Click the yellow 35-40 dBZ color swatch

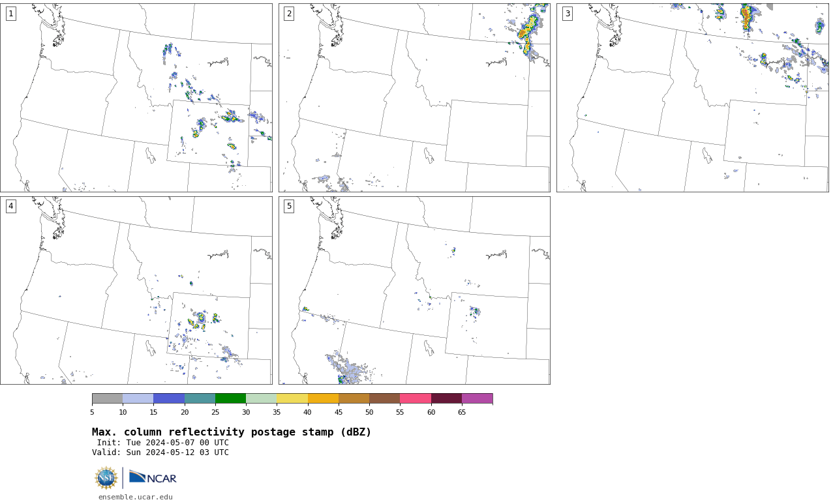tap(292, 398)
